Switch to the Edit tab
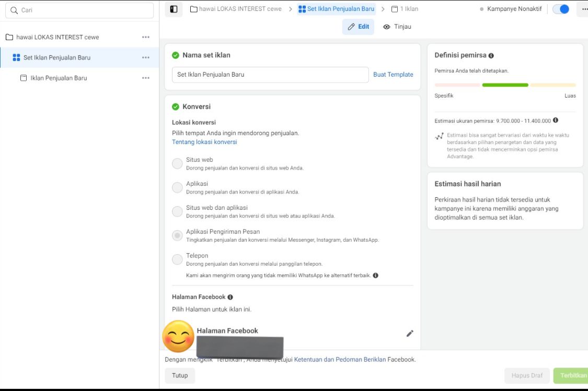 click(358, 26)
